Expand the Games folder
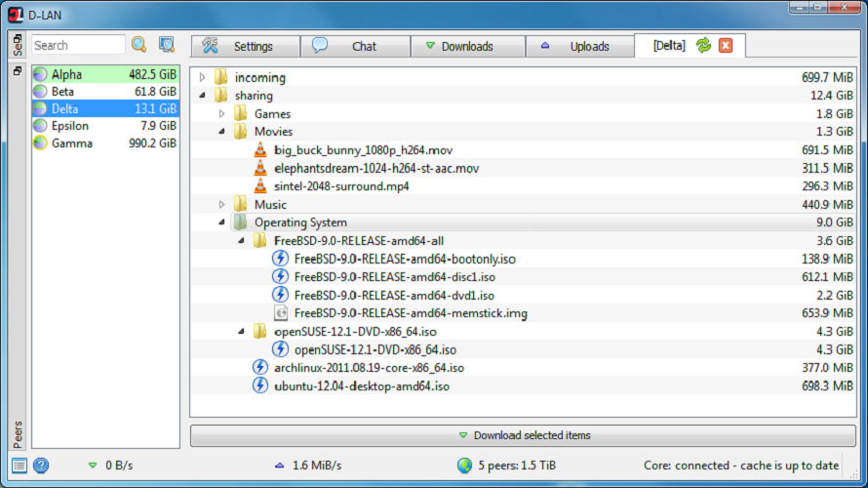868x488 pixels. coord(222,113)
